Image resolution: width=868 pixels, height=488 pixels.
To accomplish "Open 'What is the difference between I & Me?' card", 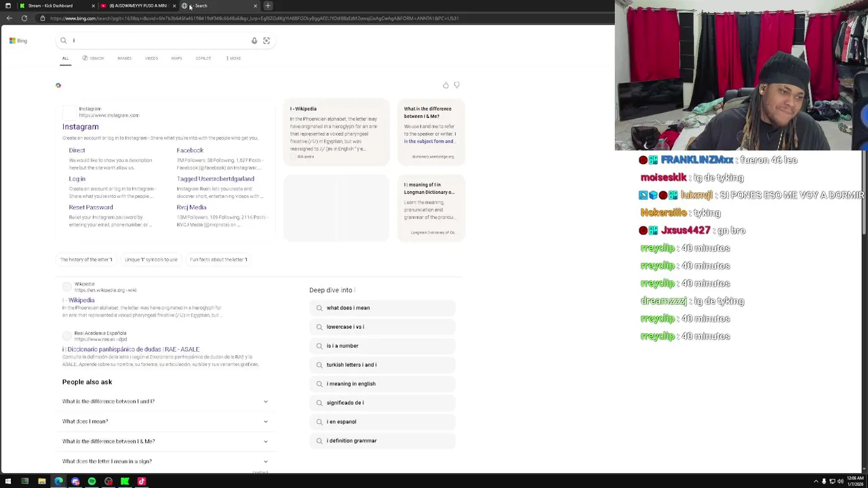I will [431, 132].
